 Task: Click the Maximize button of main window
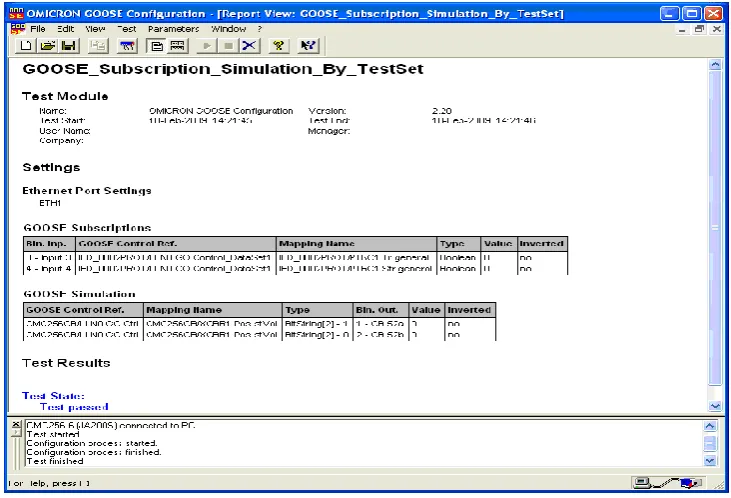(691, 14)
